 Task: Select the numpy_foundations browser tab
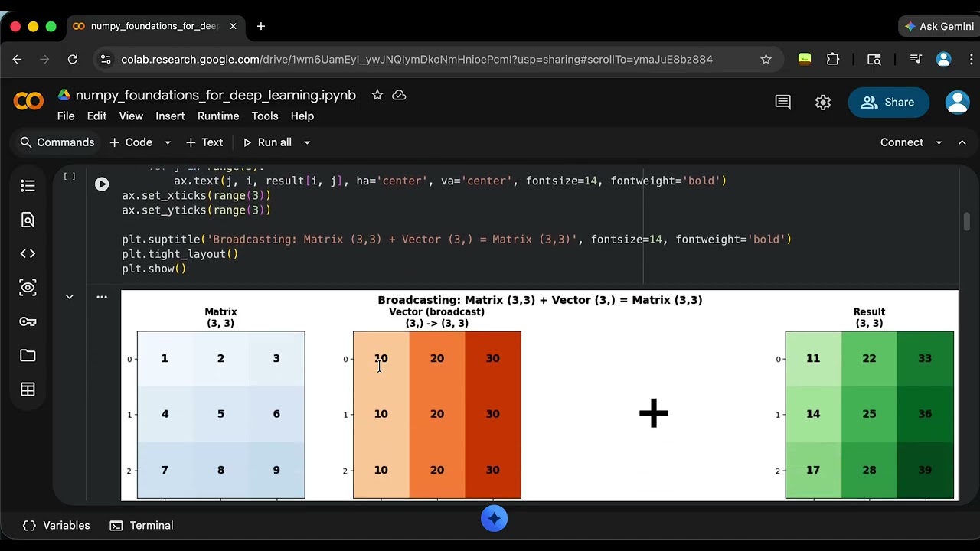(155, 26)
